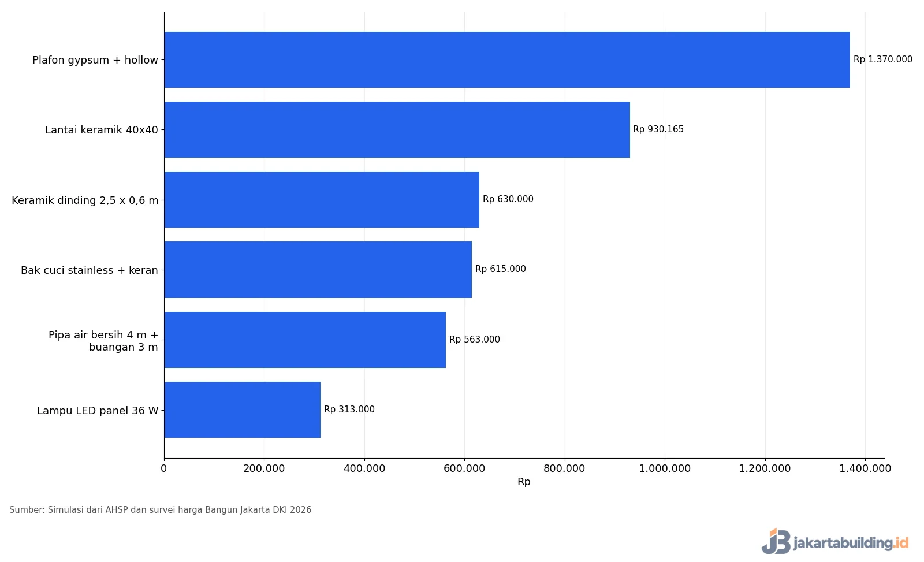Screen dimensions: 924x562
Task: Click the axis tick 0
Action: pyautogui.click(x=164, y=468)
